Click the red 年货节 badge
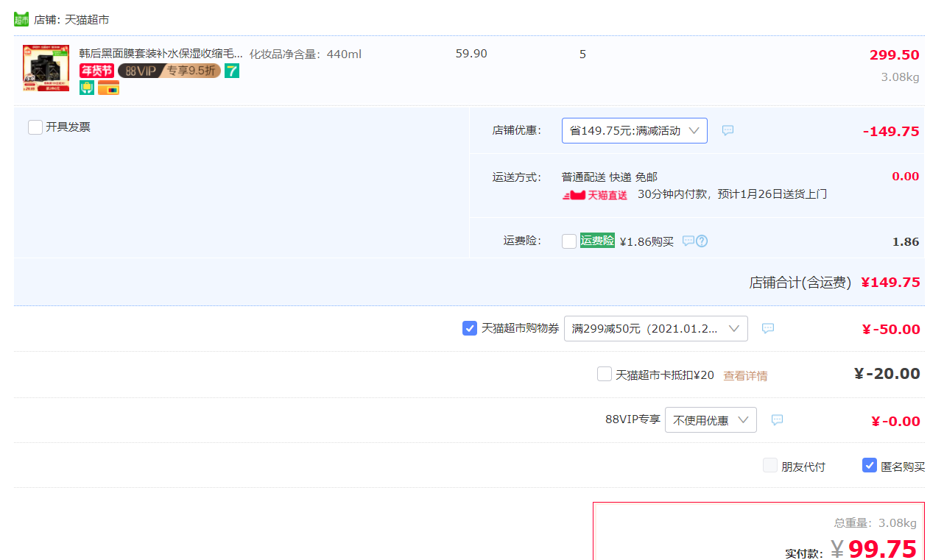The image size is (930, 560). 96,71
